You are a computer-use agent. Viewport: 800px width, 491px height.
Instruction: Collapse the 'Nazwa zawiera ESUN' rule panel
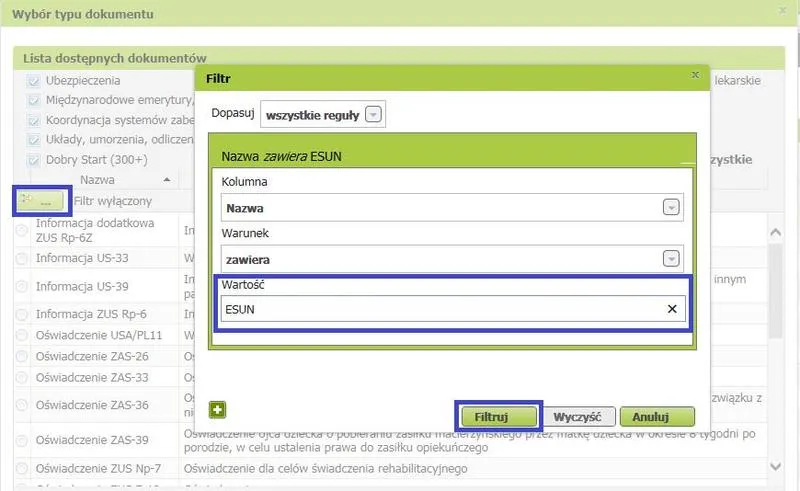click(x=686, y=159)
